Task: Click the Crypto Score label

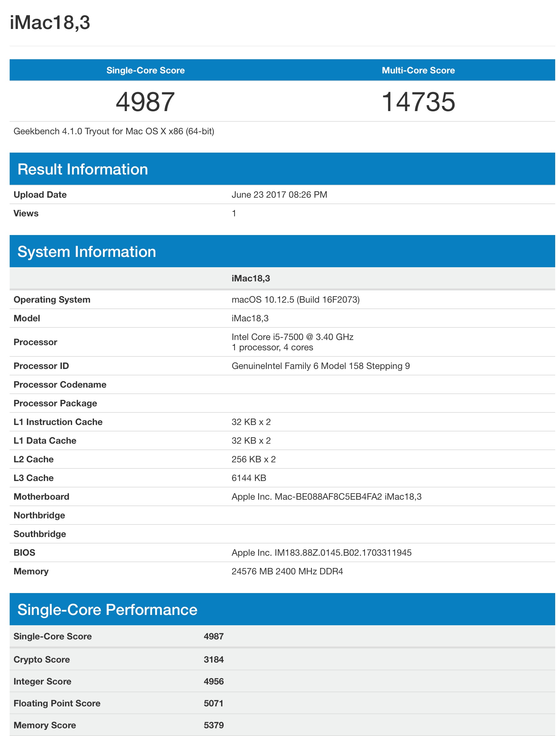Action: tap(42, 660)
